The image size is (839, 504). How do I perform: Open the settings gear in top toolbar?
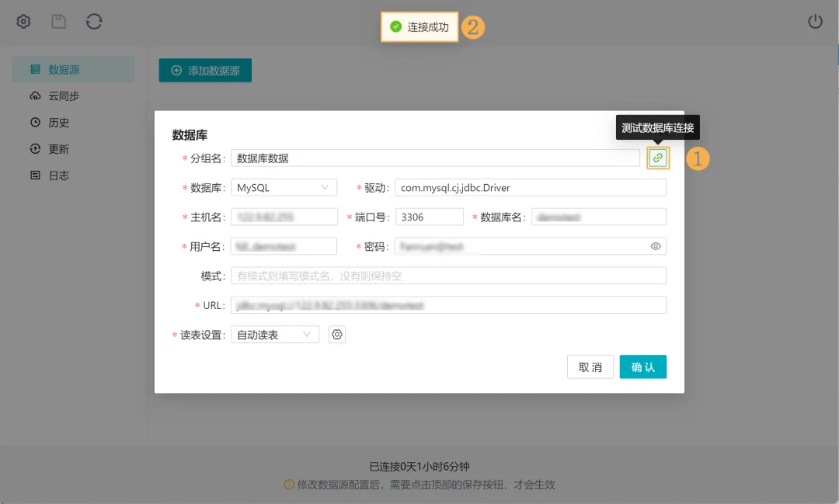pyautogui.click(x=24, y=22)
